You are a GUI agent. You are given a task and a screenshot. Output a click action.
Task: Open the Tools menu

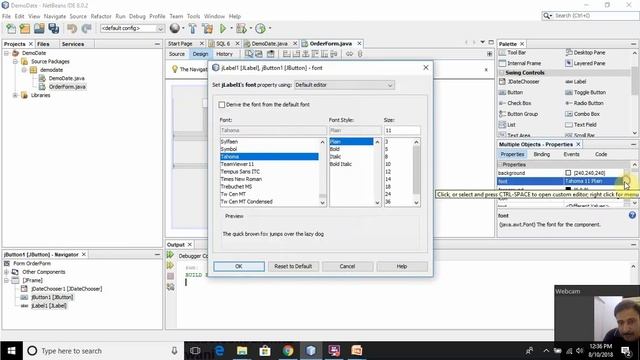tap(193, 16)
